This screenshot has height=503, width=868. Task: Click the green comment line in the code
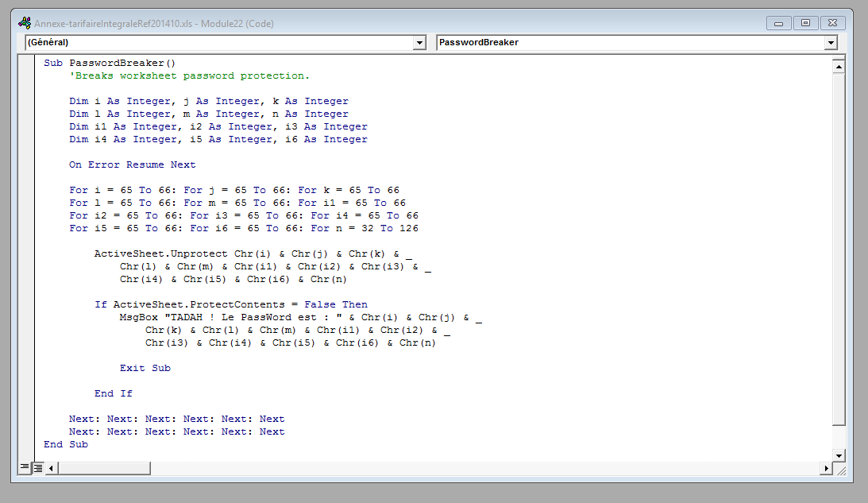(x=183, y=75)
